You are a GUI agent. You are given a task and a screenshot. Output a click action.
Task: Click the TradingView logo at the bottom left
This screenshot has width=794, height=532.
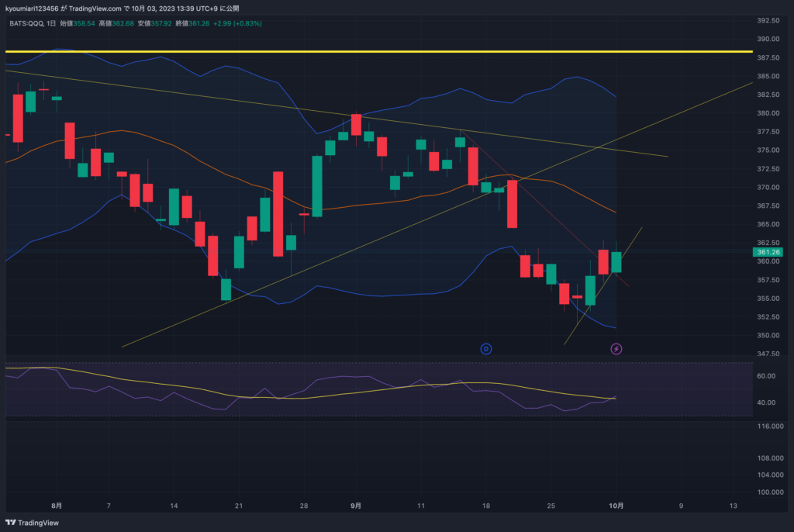pos(32,523)
